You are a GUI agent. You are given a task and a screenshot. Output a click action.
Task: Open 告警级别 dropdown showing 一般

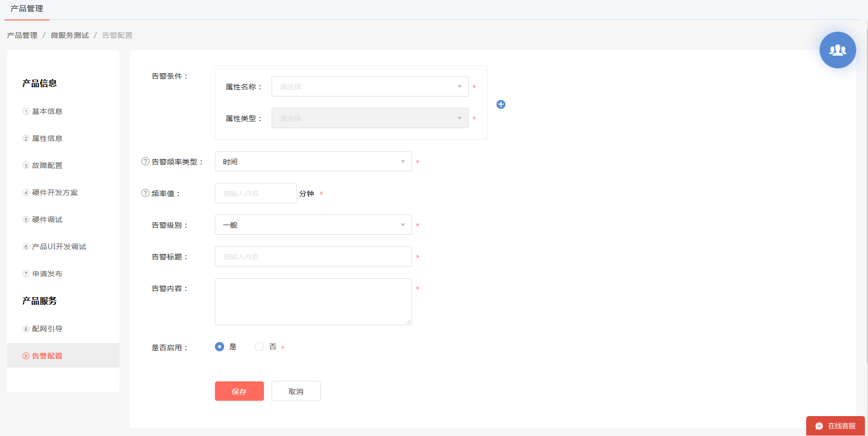[314, 225]
